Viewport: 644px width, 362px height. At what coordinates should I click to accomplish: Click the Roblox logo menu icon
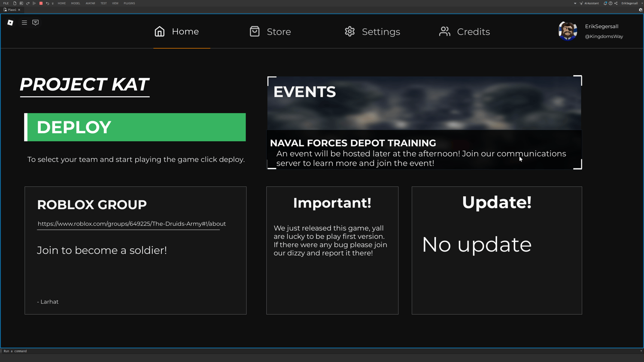tap(10, 23)
